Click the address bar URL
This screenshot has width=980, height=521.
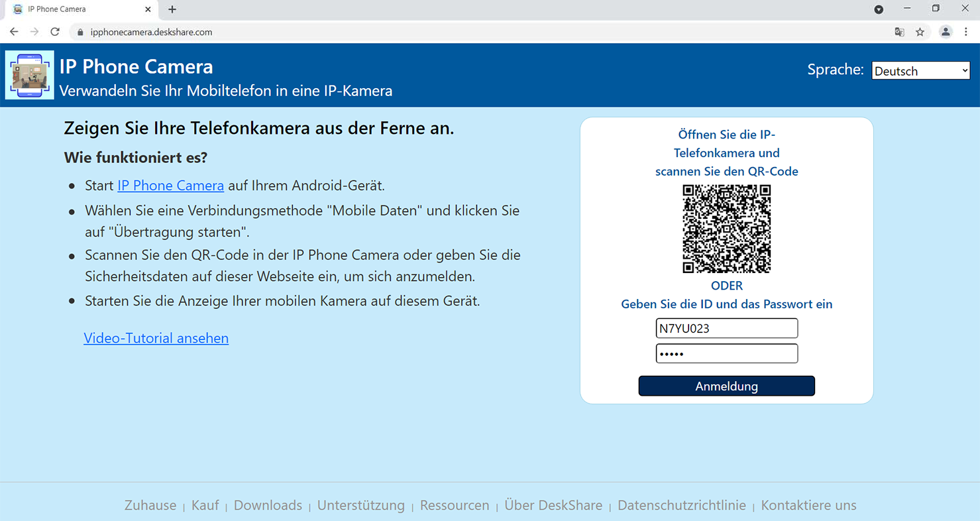click(x=151, y=32)
